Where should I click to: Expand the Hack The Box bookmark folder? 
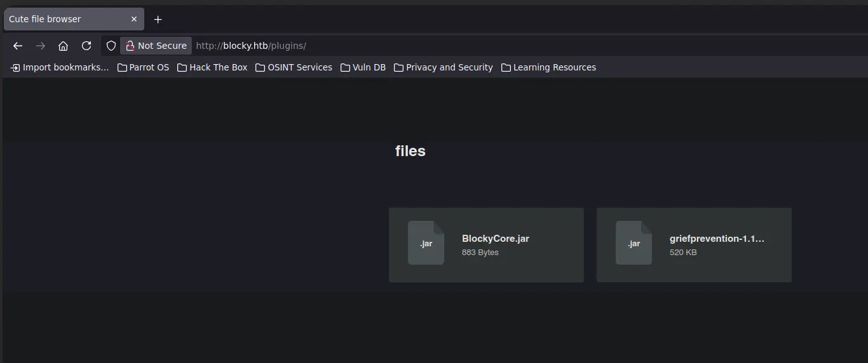[212, 67]
